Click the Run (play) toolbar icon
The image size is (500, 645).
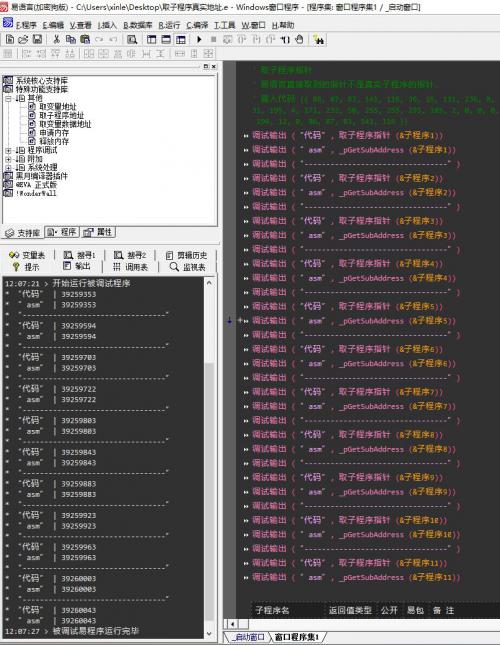click(199, 39)
